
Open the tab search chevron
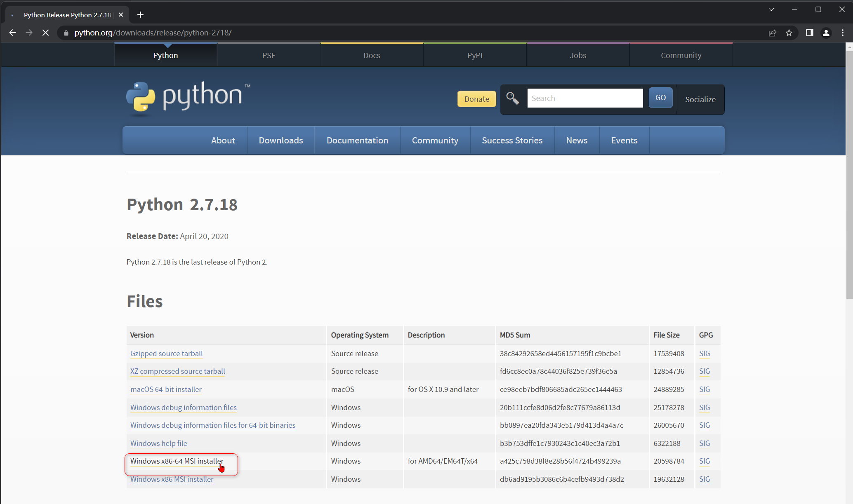[x=771, y=9]
